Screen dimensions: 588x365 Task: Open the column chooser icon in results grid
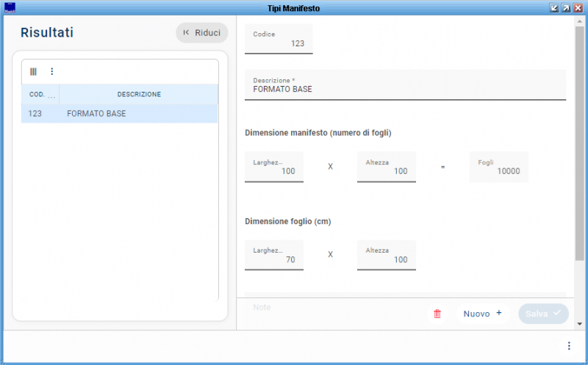(x=33, y=71)
